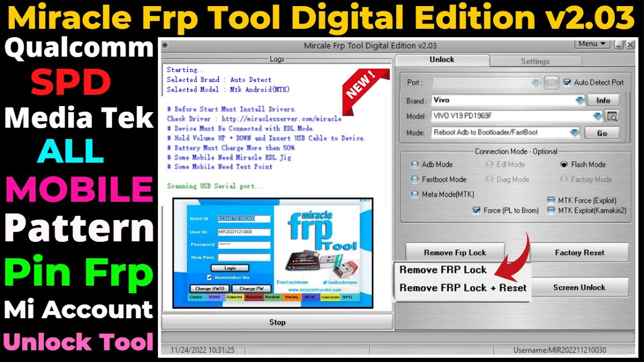Click the 'Check Driver' log line
The image size is (644, 362).
click(254, 119)
